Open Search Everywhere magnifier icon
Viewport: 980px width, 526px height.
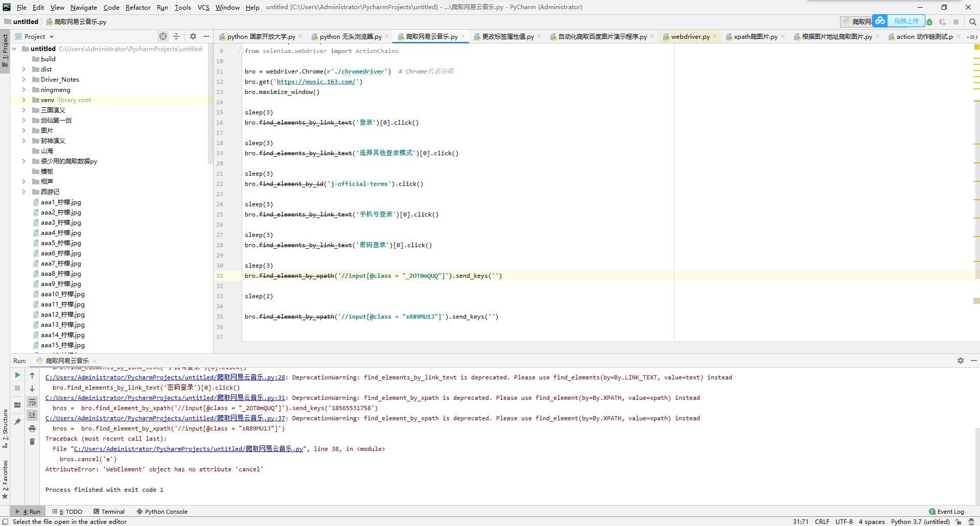(972, 22)
